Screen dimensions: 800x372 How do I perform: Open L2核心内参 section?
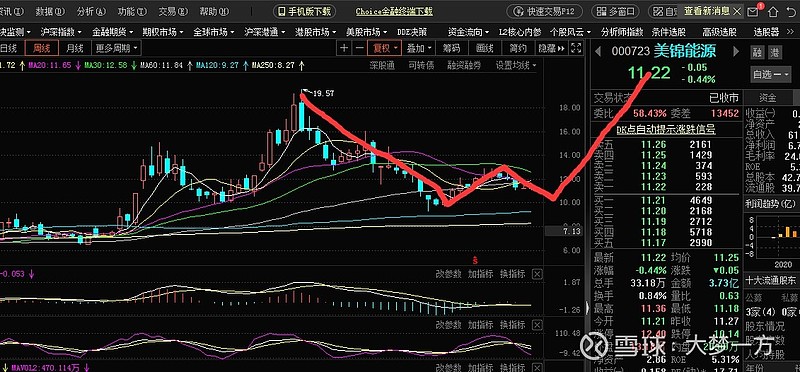[519, 32]
